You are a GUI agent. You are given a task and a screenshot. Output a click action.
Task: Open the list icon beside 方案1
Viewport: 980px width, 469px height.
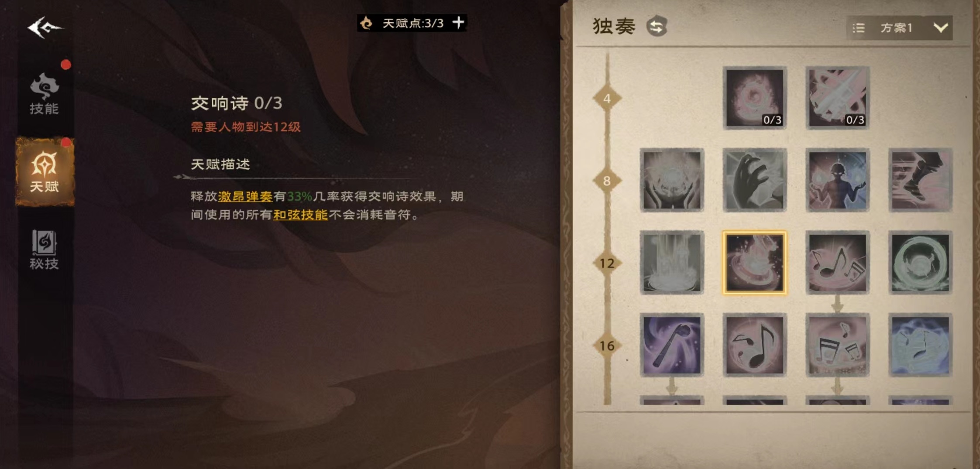[858, 28]
